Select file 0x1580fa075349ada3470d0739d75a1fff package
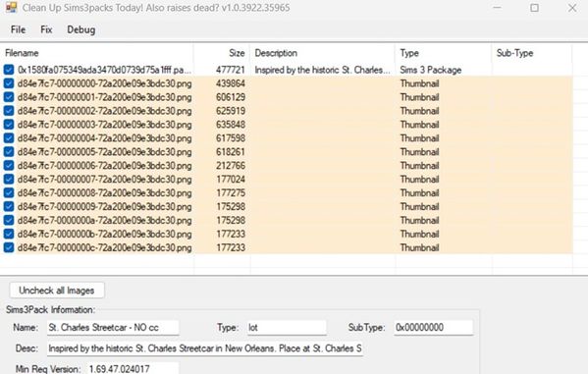Viewport: 588px width, 374px height. [105, 70]
